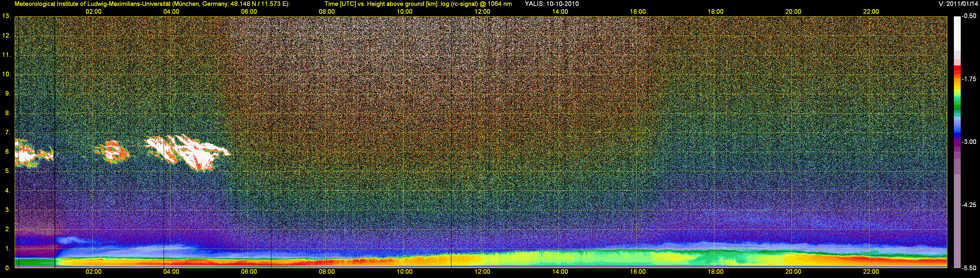
Task: Click the -5.50 label at the bottom of the color scale
Action: tap(969, 268)
